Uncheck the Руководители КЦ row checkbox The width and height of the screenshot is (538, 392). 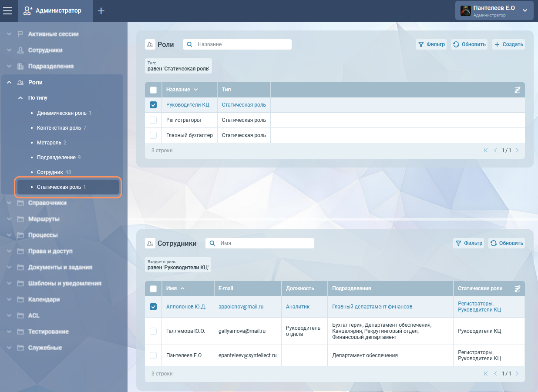[153, 105]
